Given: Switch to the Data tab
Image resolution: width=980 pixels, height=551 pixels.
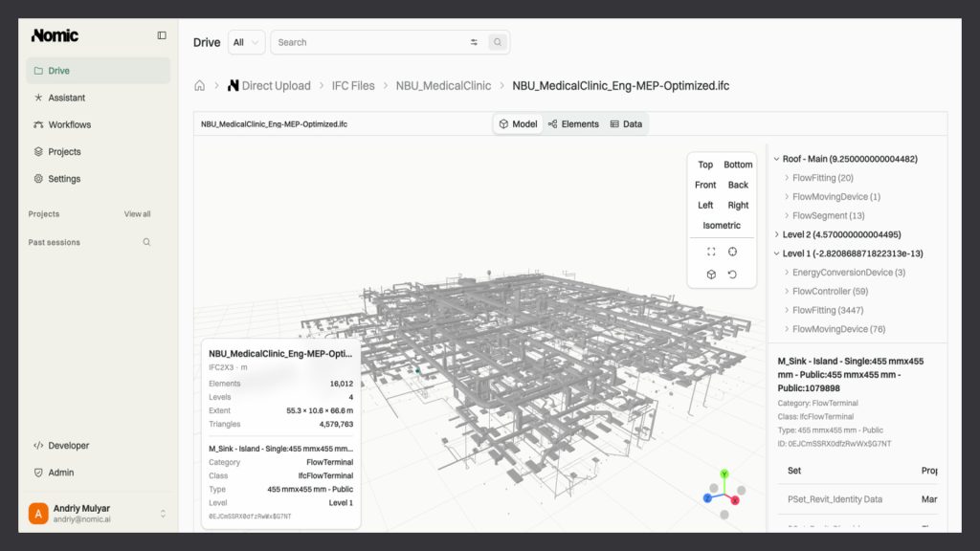Looking at the screenshot, I should [x=626, y=124].
